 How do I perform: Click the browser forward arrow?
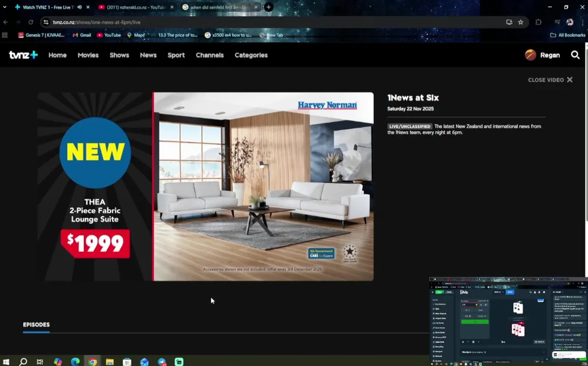pos(18,22)
